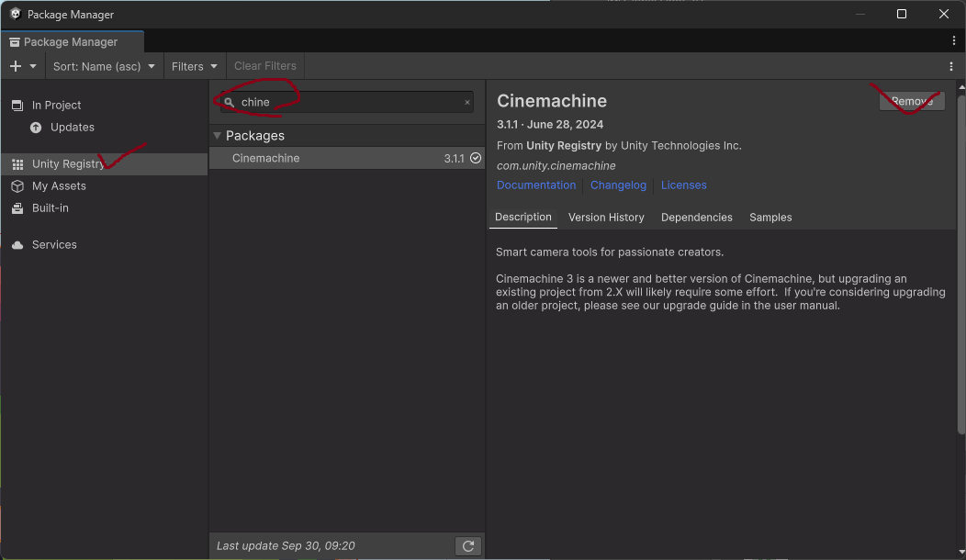Click the search magnifier icon

tap(230, 102)
